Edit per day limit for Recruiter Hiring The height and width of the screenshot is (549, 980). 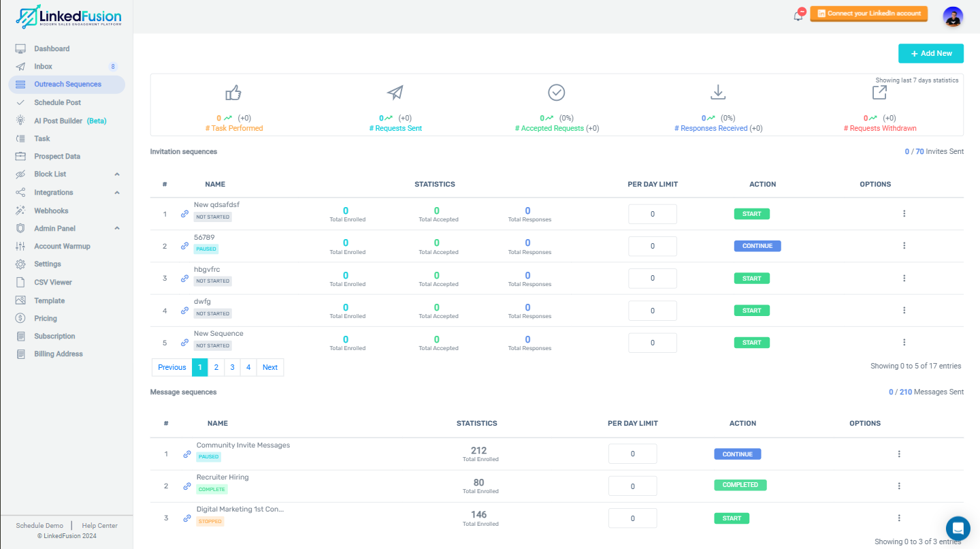[633, 486]
